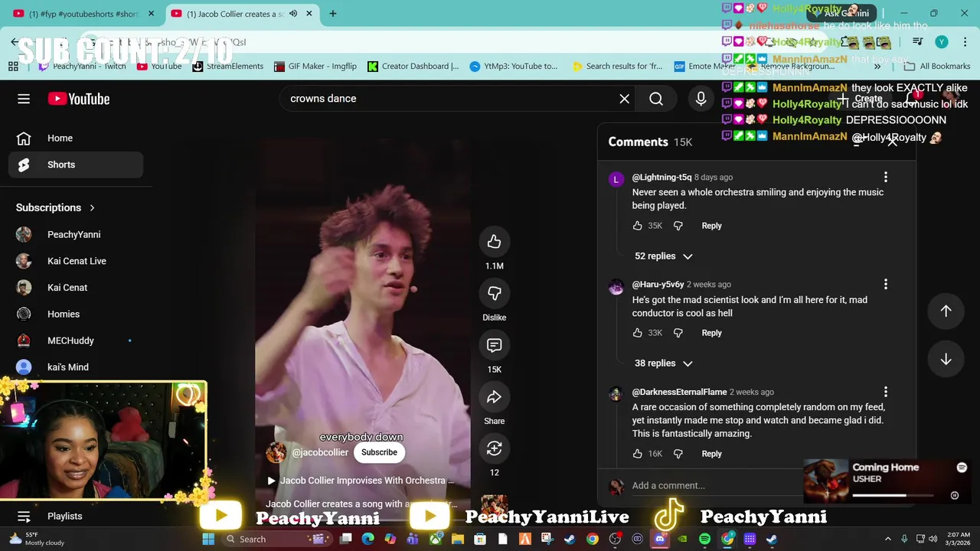This screenshot has height=551, width=980.
Task: Open options menu for DarknessEternalFlame comment
Action: (885, 392)
